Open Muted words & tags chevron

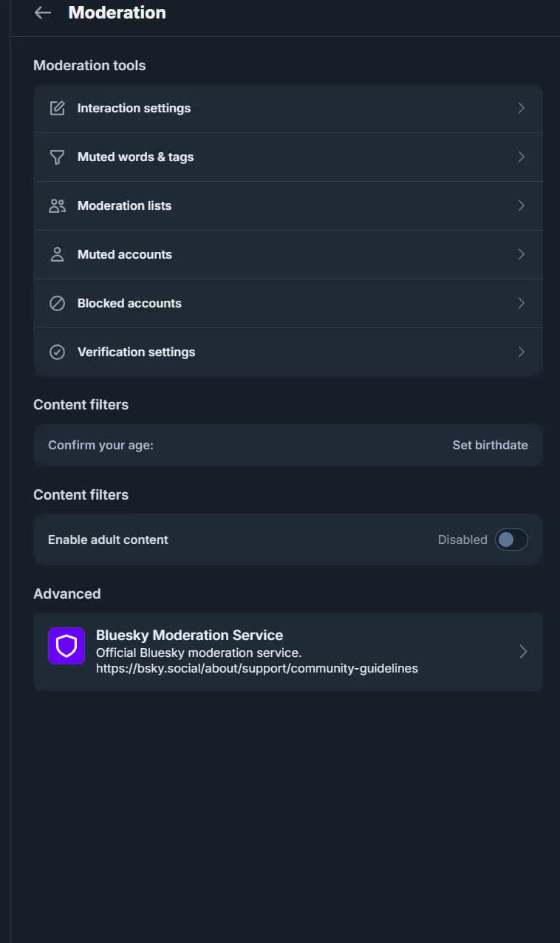(x=522, y=157)
